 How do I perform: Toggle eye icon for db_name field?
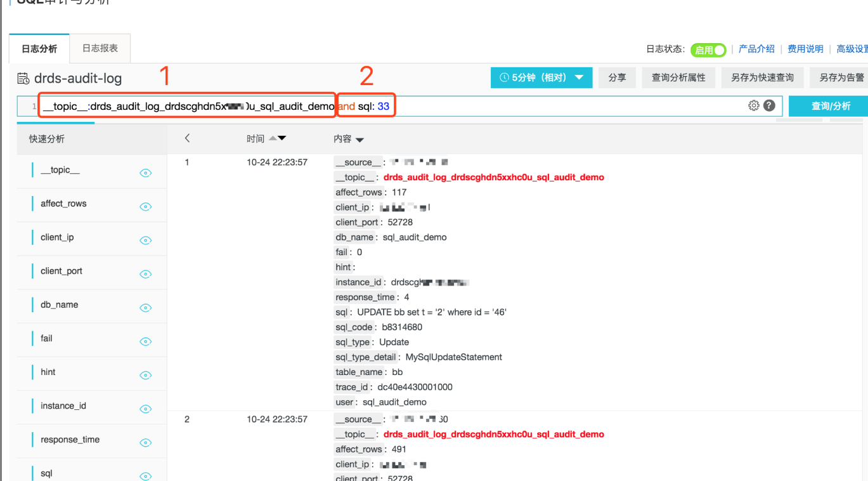click(x=146, y=308)
